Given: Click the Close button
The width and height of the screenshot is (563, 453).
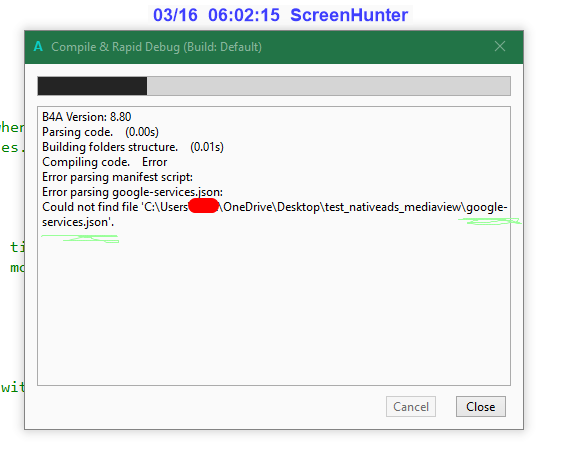Looking at the screenshot, I should [x=481, y=407].
